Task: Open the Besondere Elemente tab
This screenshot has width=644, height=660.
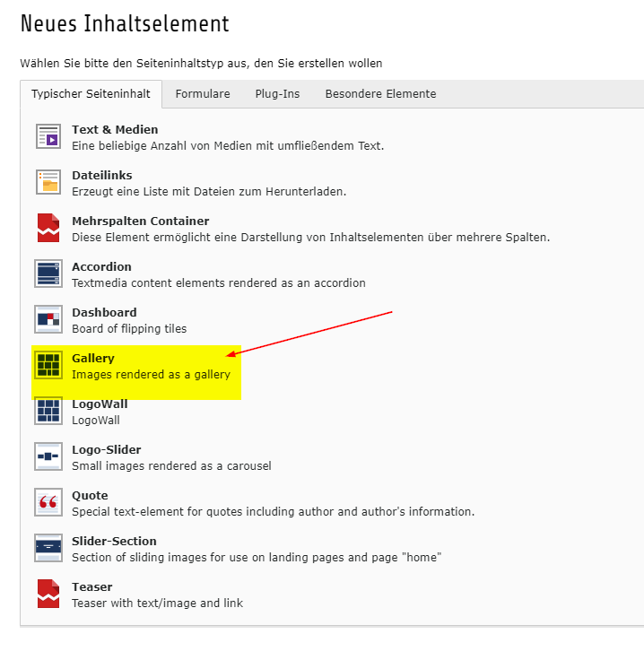Action: (380, 94)
